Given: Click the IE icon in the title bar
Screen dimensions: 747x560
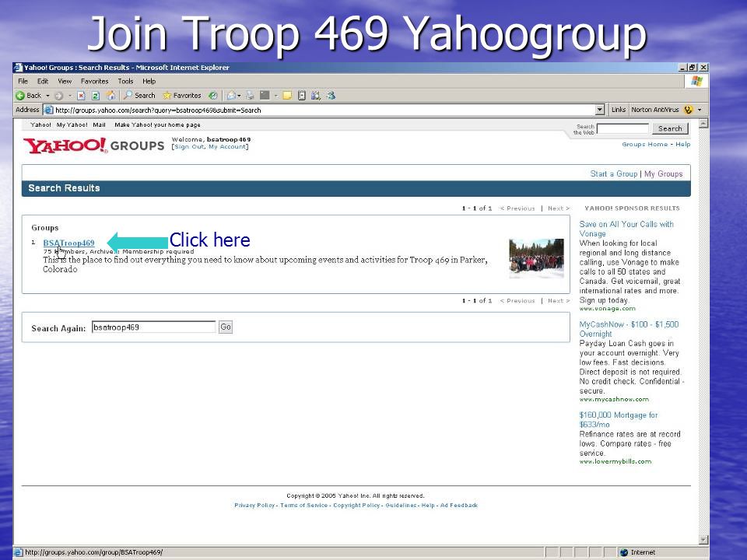Looking at the screenshot, I should [x=18, y=68].
